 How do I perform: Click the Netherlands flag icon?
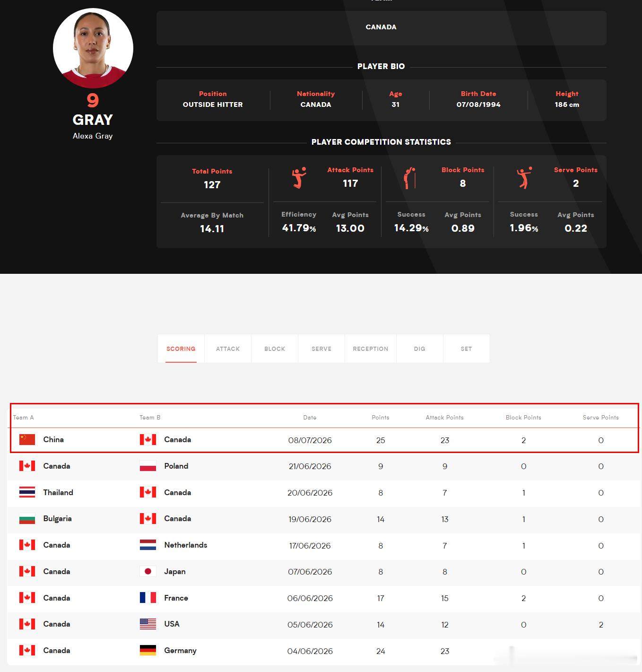pyautogui.click(x=148, y=545)
